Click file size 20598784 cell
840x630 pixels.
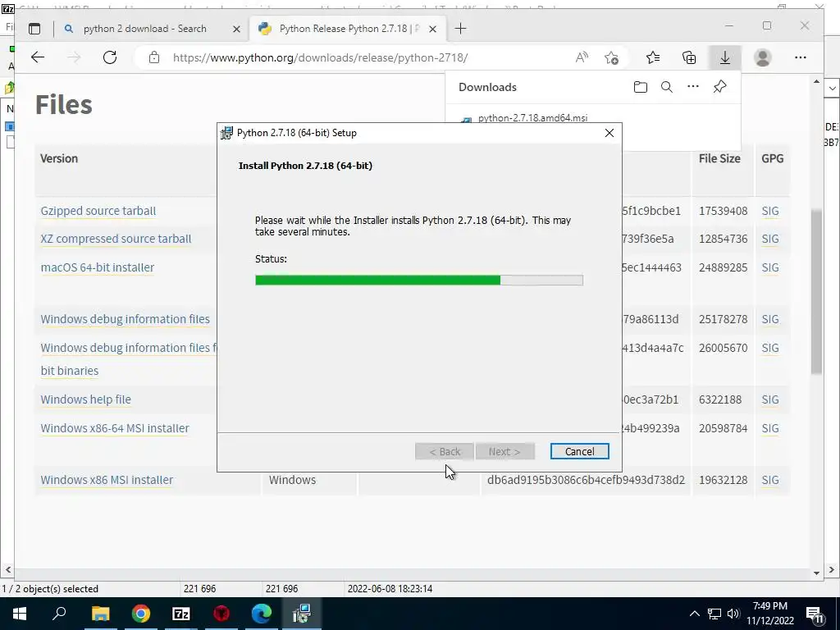(723, 428)
